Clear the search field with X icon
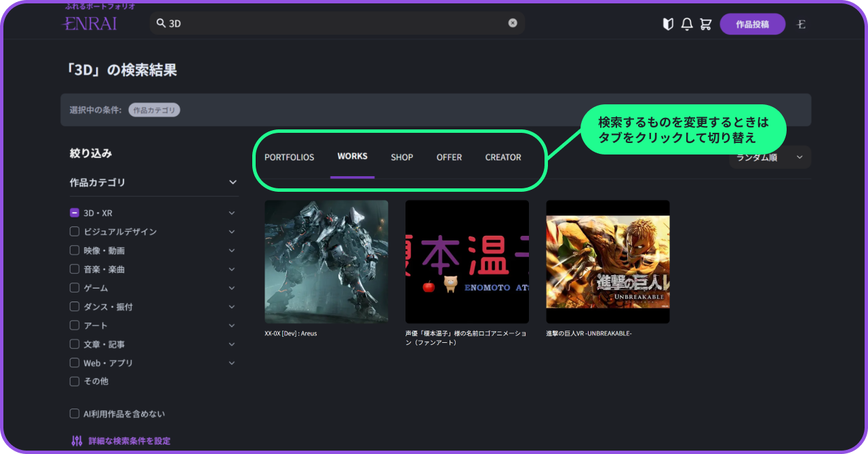The width and height of the screenshot is (868, 454). pos(513,23)
